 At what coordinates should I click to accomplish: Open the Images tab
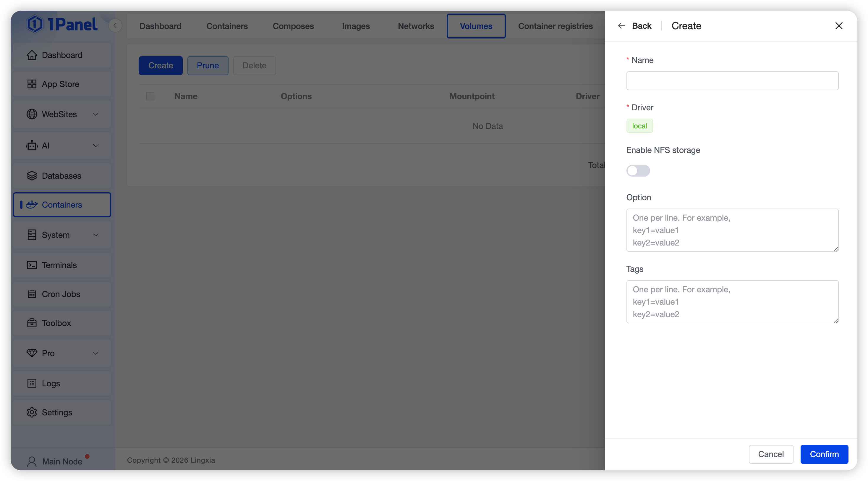tap(355, 26)
